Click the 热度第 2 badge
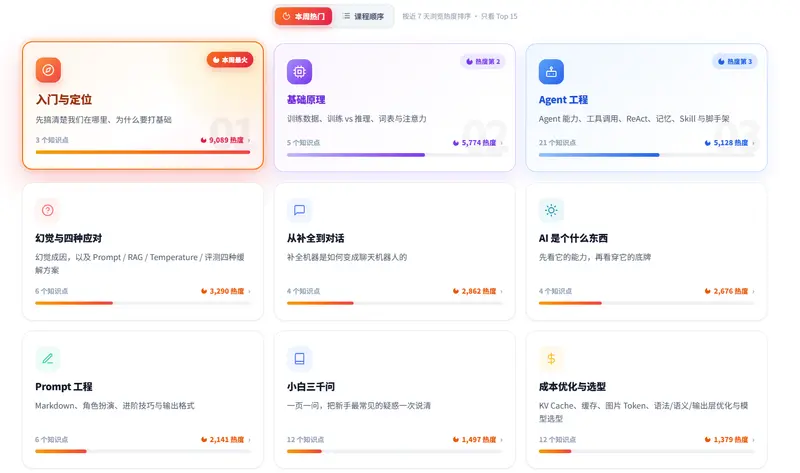This screenshot has height=473, width=800. pos(483,61)
